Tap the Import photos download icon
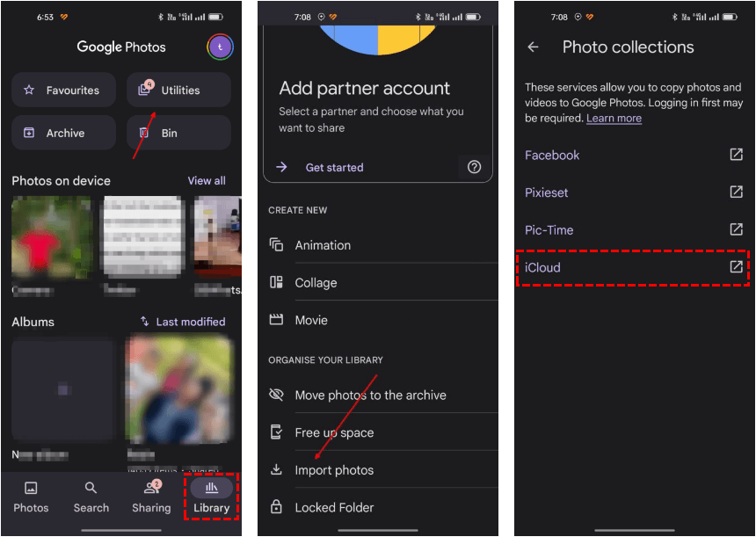 pos(276,469)
